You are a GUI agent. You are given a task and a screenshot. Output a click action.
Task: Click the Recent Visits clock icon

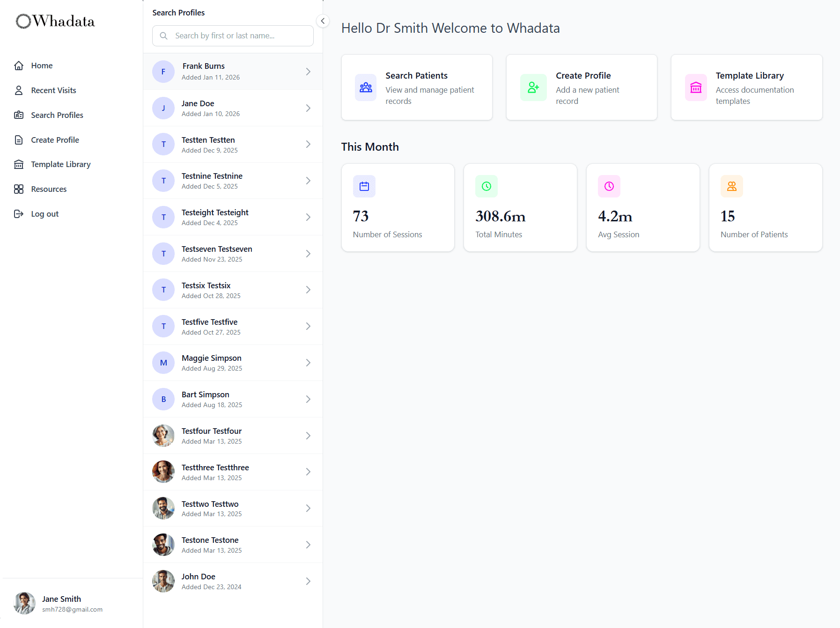coord(19,90)
